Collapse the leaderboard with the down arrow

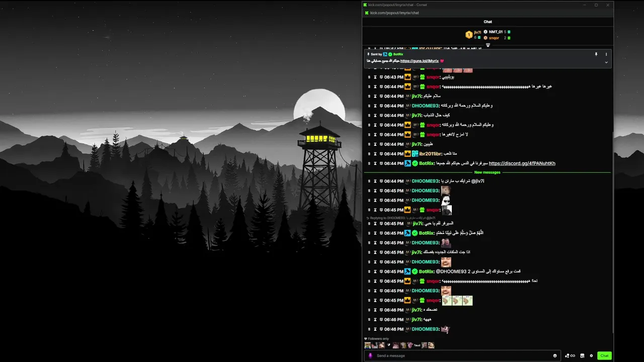(488, 45)
